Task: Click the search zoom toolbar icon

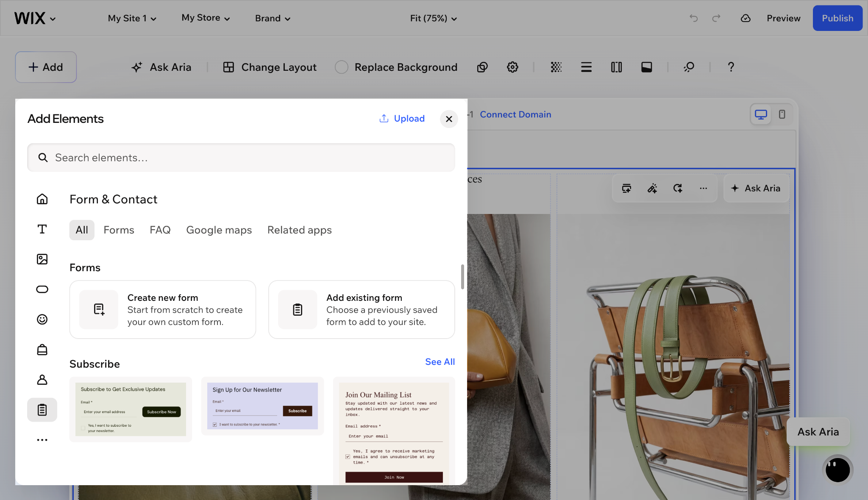Action: point(689,67)
